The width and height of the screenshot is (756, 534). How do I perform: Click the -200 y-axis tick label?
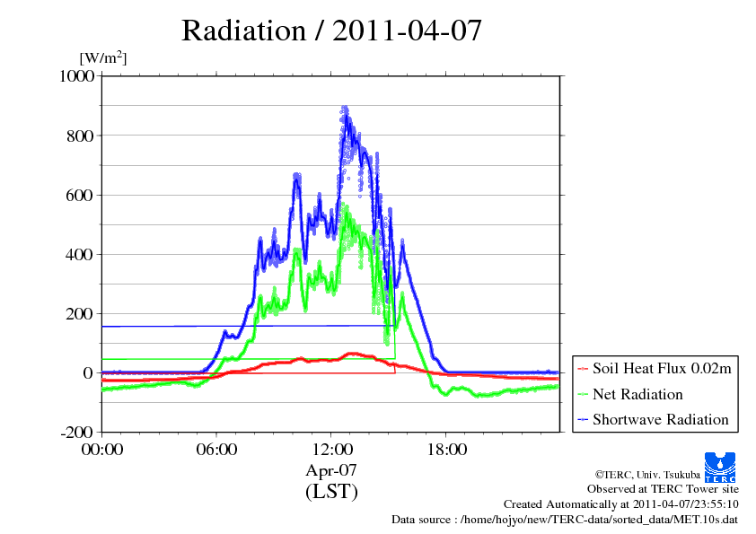78,433
